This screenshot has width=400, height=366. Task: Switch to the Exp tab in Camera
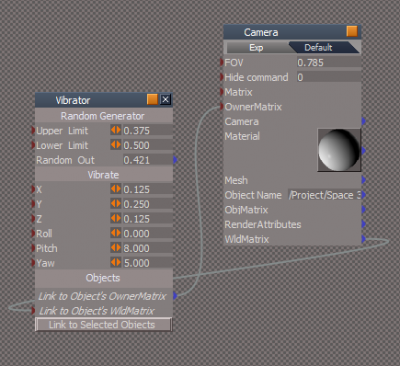click(x=257, y=47)
